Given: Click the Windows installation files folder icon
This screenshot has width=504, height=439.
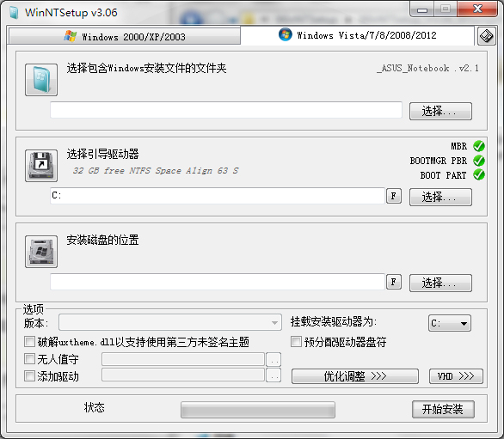Looking at the screenshot, I should tap(41, 80).
